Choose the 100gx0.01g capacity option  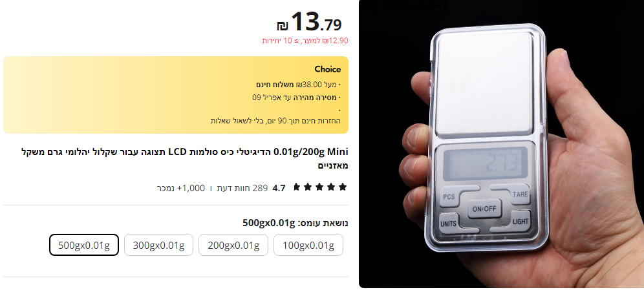(x=308, y=245)
